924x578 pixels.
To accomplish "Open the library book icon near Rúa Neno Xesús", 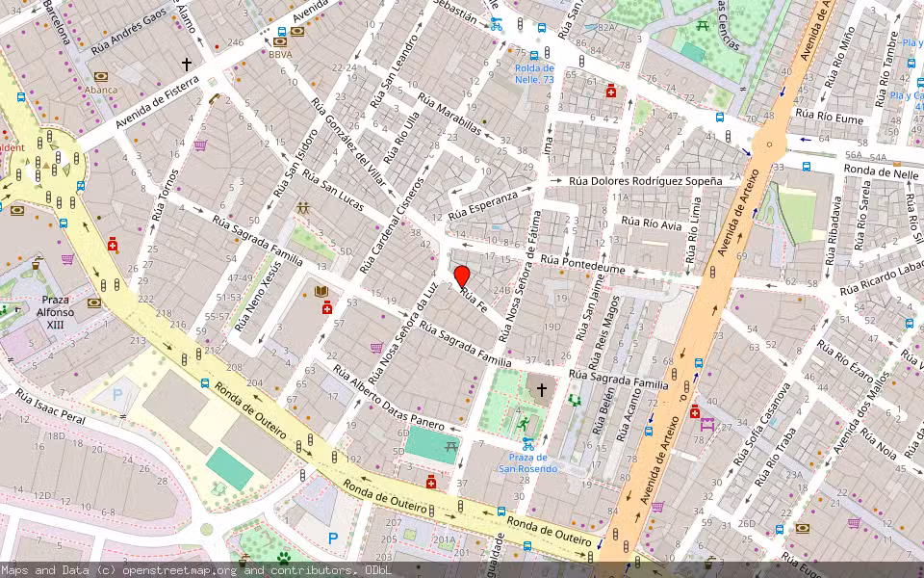I will pyautogui.click(x=321, y=291).
